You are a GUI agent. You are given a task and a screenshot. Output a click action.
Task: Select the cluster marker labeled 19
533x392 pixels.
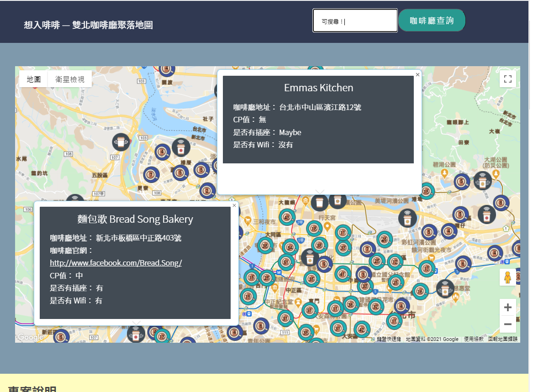pos(248,297)
